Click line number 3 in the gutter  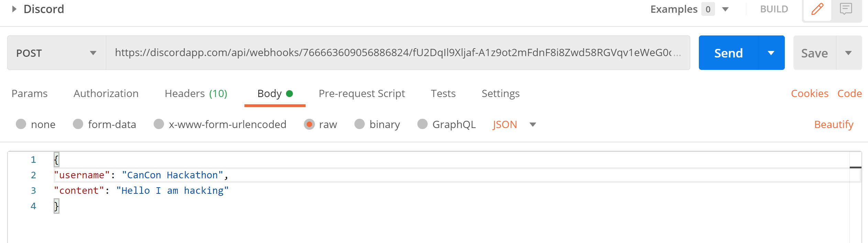33,191
